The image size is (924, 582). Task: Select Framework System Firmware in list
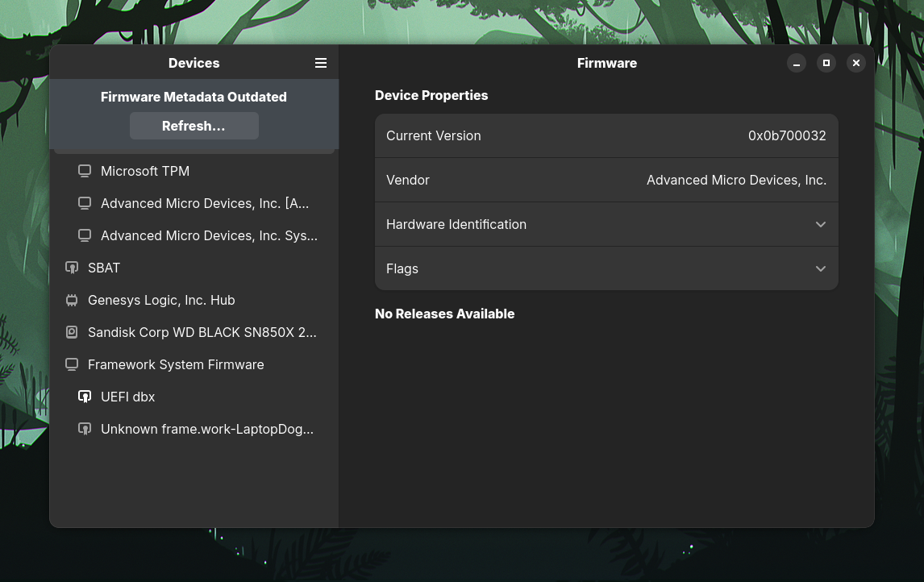(x=176, y=364)
